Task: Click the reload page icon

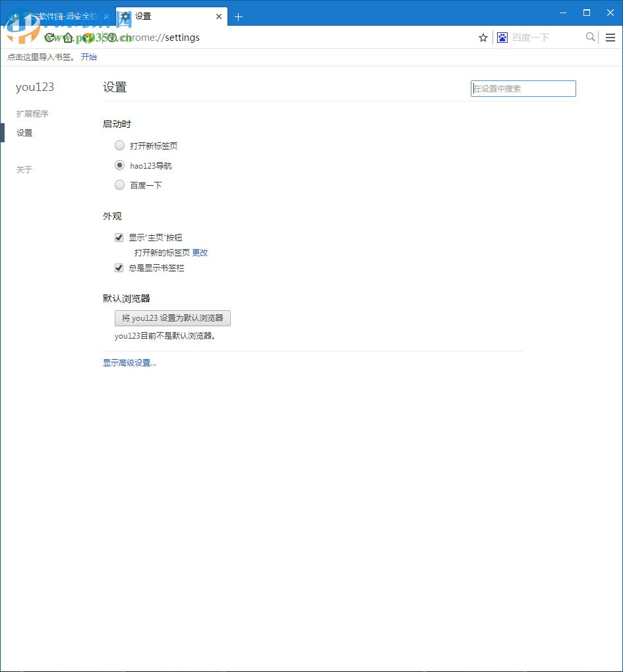Action: 49,38
